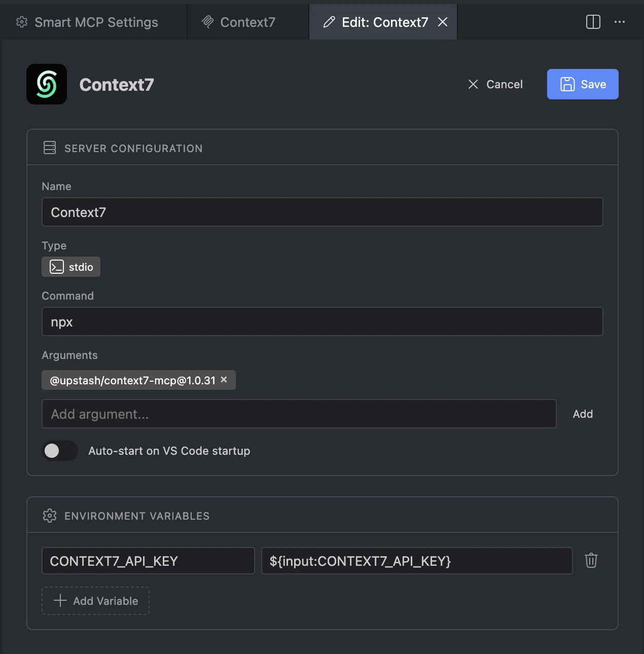Click the terminal icon inside the stdio badge

[x=57, y=266]
